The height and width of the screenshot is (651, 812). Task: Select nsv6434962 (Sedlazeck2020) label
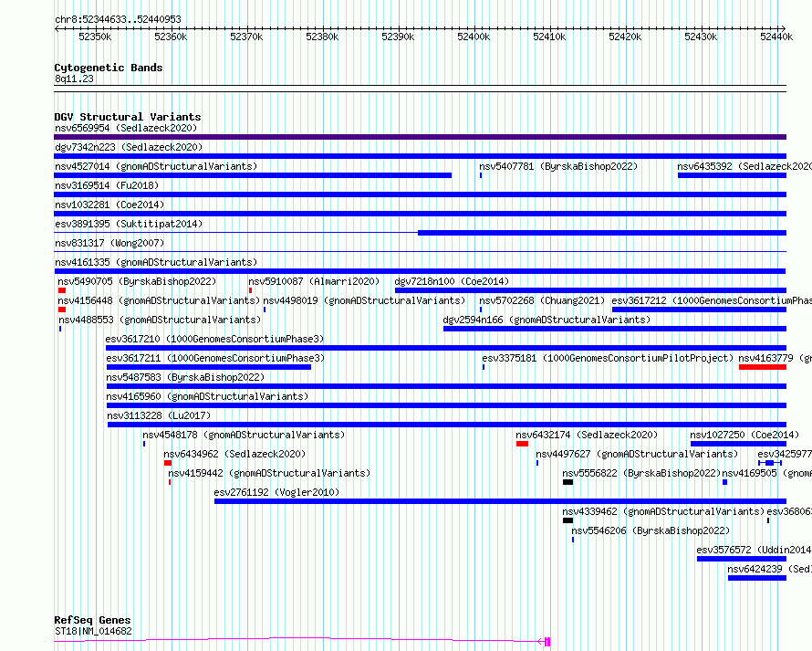234,454
